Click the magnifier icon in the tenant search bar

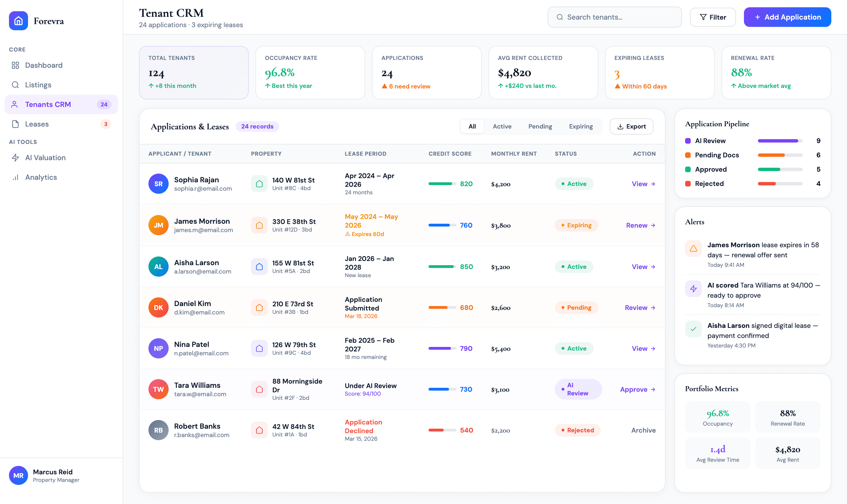pos(560,17)
